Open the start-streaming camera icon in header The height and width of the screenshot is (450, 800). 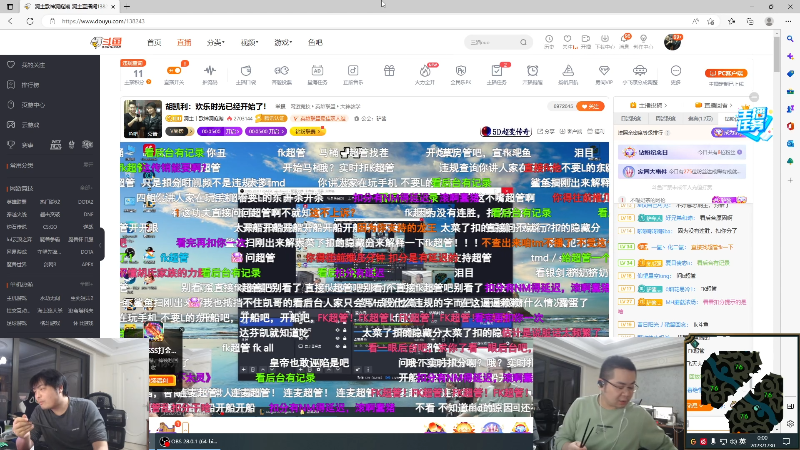[586, 39]
